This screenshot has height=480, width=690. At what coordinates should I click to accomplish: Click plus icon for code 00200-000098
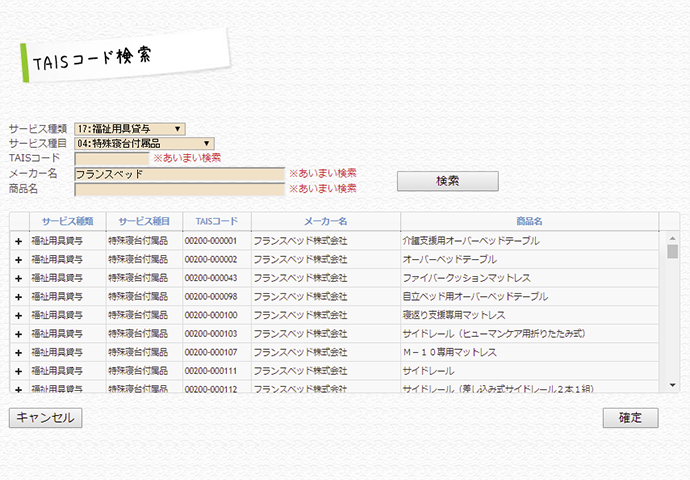coord(18,296)
